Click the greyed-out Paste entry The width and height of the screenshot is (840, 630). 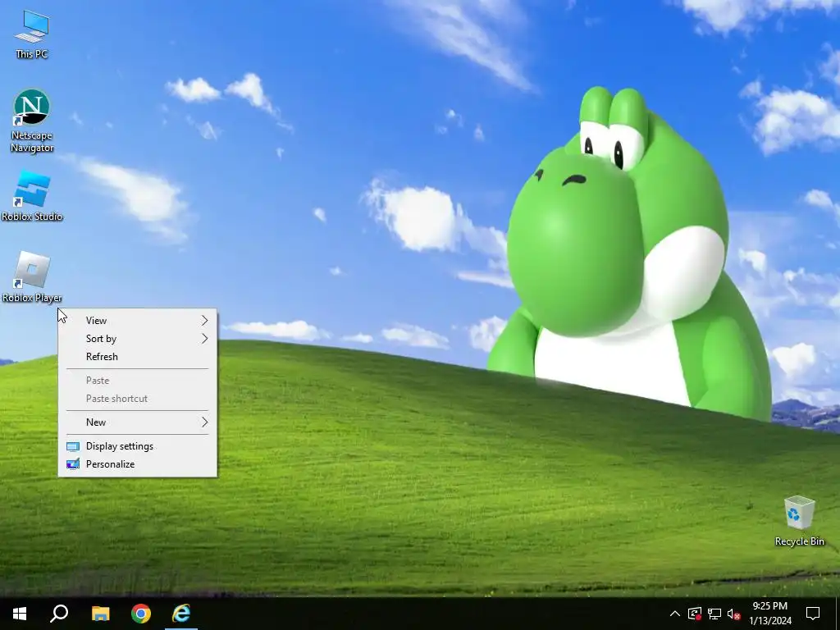click(x=138, y=381)
